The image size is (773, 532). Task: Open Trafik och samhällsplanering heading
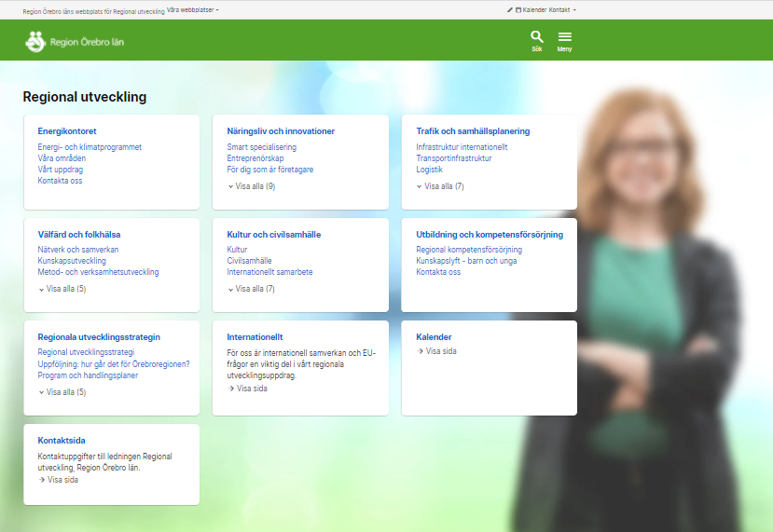coord(474,131)
